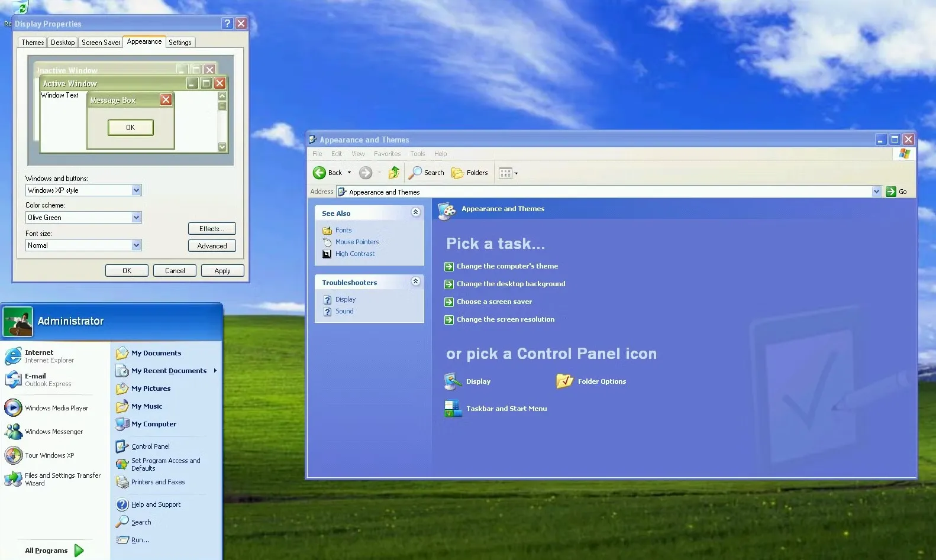The width and height of the screenshot is (936, 560).
Task: Click the green Go button beside the address bar
Action: tap(896, 192)
